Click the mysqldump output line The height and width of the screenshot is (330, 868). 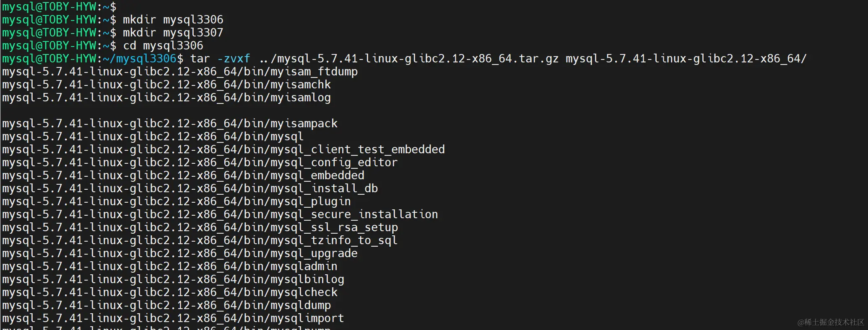(166, 305)
